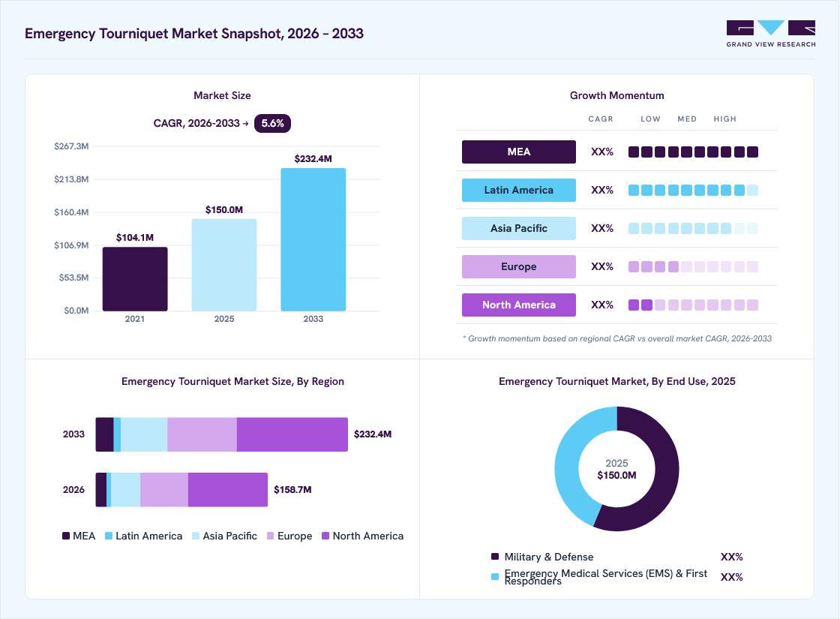Image resolution: width=840 pixels, height=619 pixels.
Task: Click the Latin America region label
Action: (x=518, y=191)
